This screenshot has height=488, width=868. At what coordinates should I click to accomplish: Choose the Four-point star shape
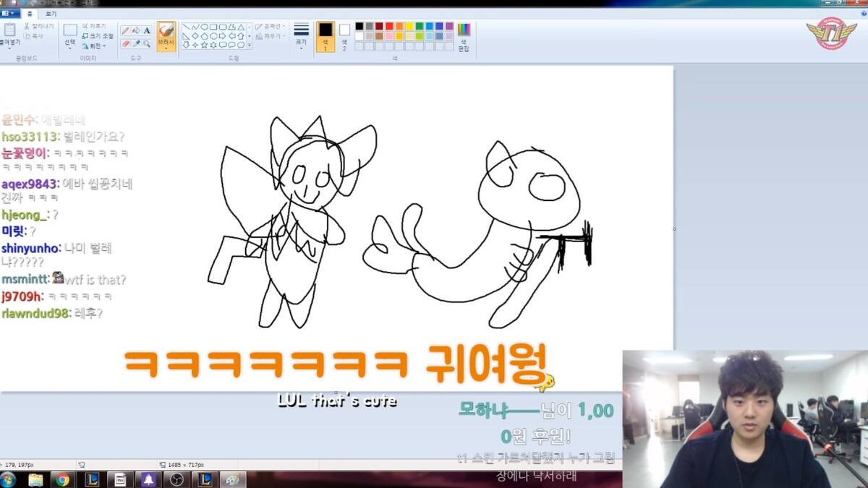(195, 45)
